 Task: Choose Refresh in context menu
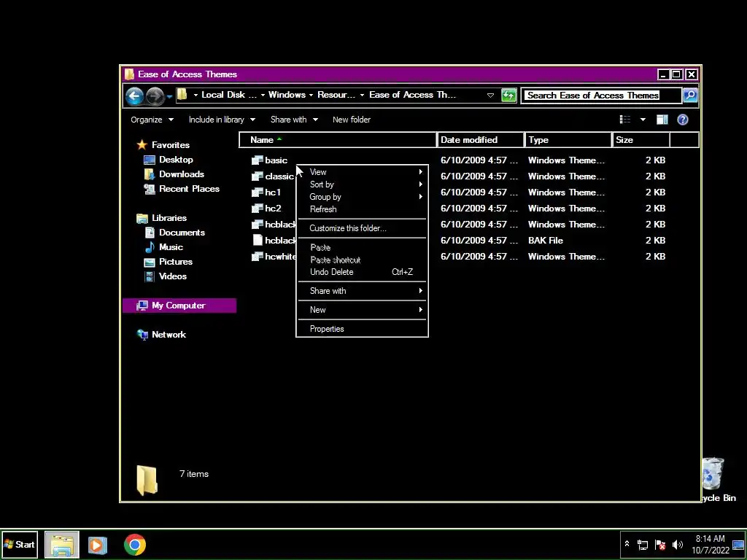pyautogui.click(x=362, y=209)
